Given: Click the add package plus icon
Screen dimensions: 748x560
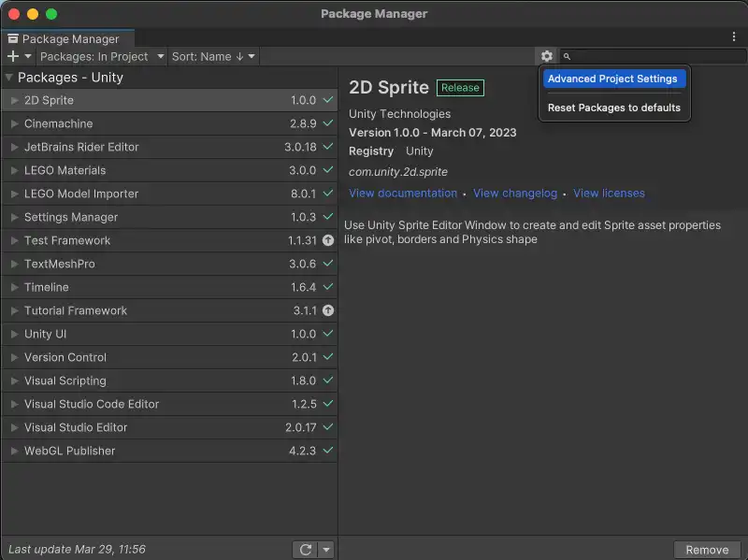Looking at the screenshot, I should tap(13, 56).
